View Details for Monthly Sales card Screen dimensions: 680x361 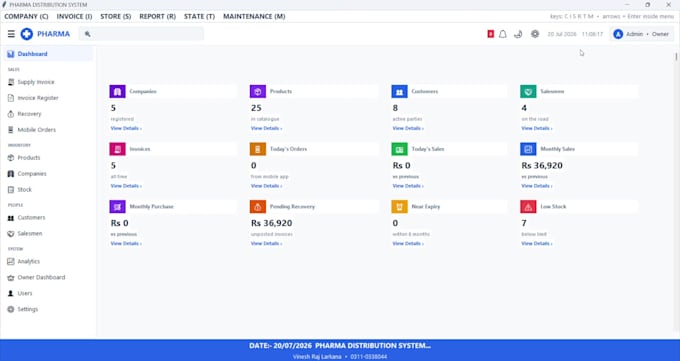click(536, 186)
